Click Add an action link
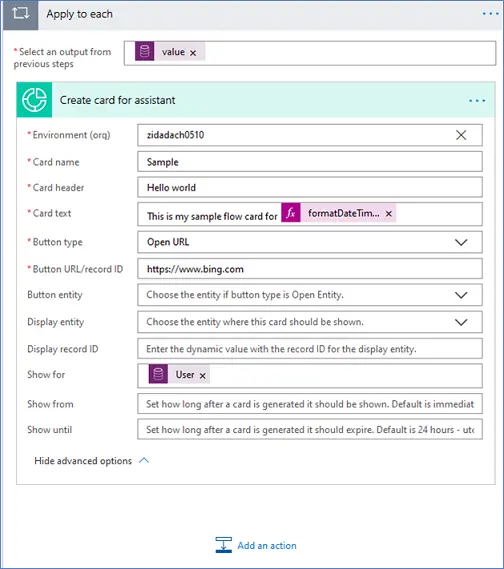Image resolution: width=504 pixels, height=569 pixels. pos(267,545)
